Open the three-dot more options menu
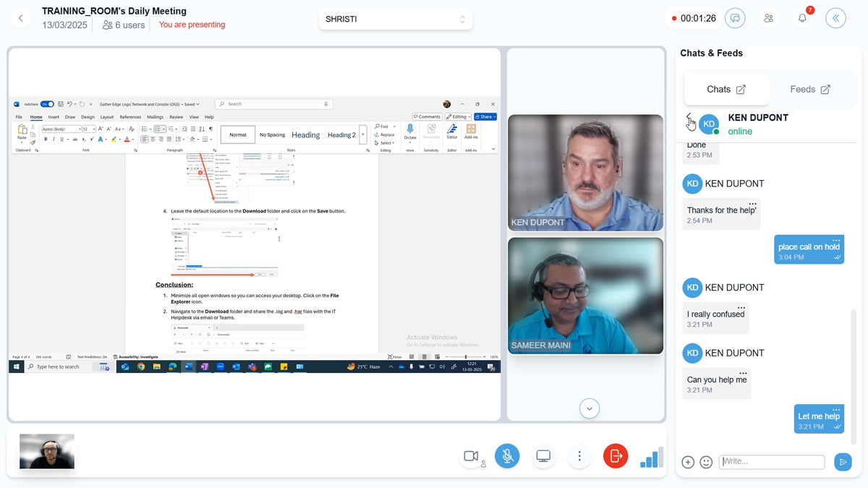Image resolution: width=868 pixels, height=488 pixels. click(x=579, y=456)
